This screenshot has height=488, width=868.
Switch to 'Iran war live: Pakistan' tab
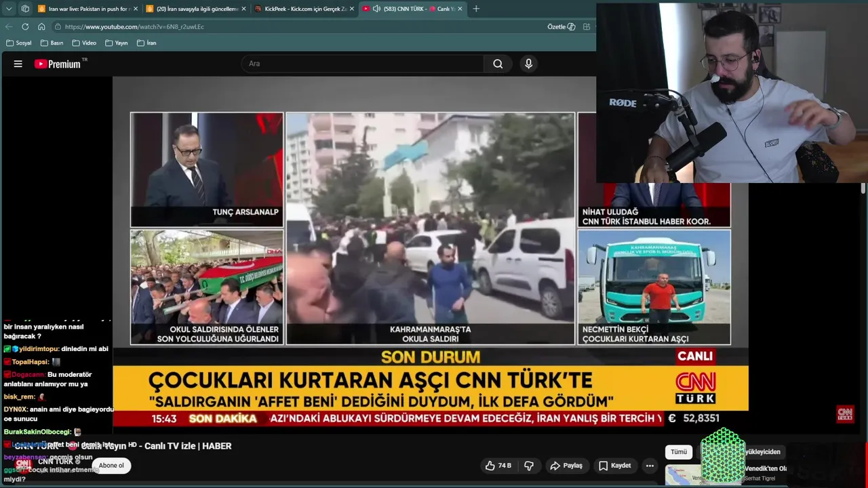(x=88, y=9)
